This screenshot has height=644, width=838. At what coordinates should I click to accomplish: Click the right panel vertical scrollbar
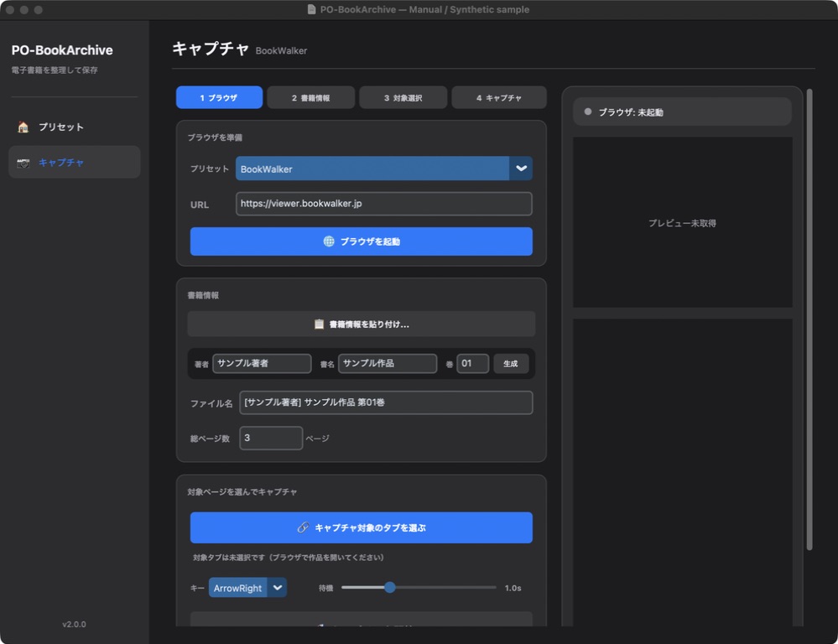(x=809, y=319)
